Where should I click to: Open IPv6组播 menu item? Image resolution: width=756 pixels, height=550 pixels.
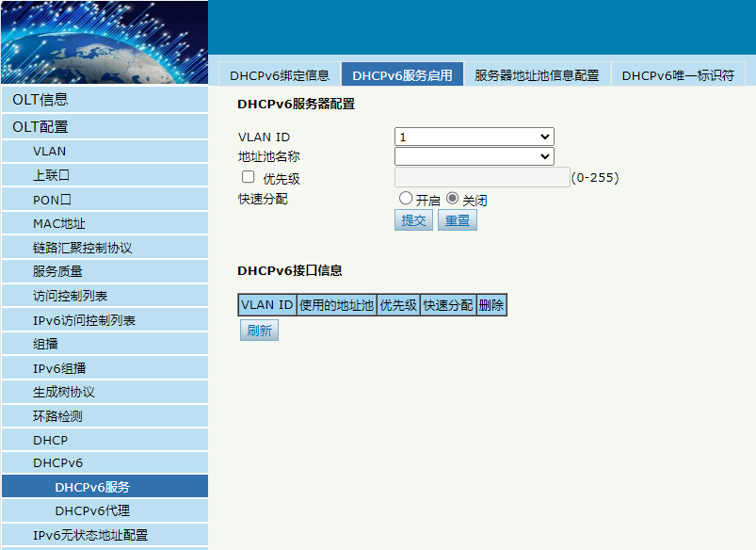click(105, 368)
